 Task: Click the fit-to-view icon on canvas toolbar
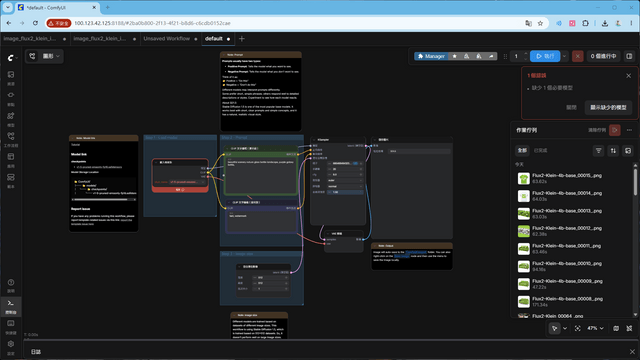pos(578,328)
